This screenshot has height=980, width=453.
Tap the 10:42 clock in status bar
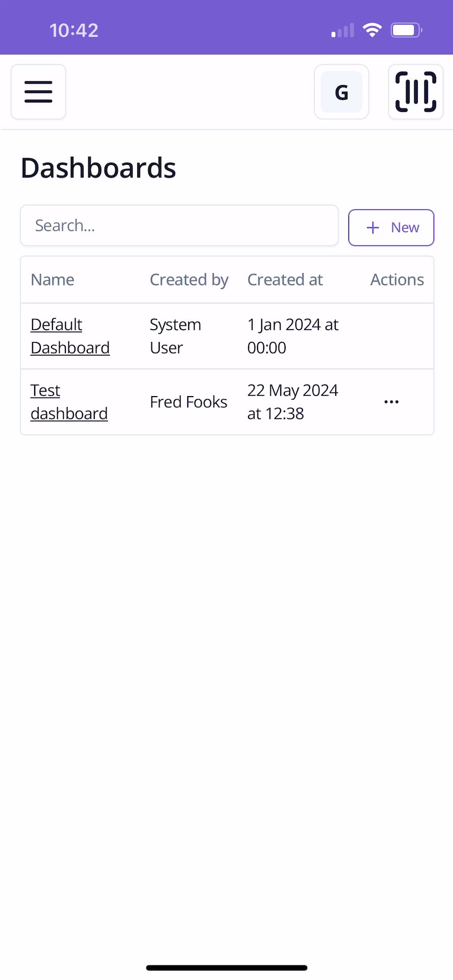(74, 31)
